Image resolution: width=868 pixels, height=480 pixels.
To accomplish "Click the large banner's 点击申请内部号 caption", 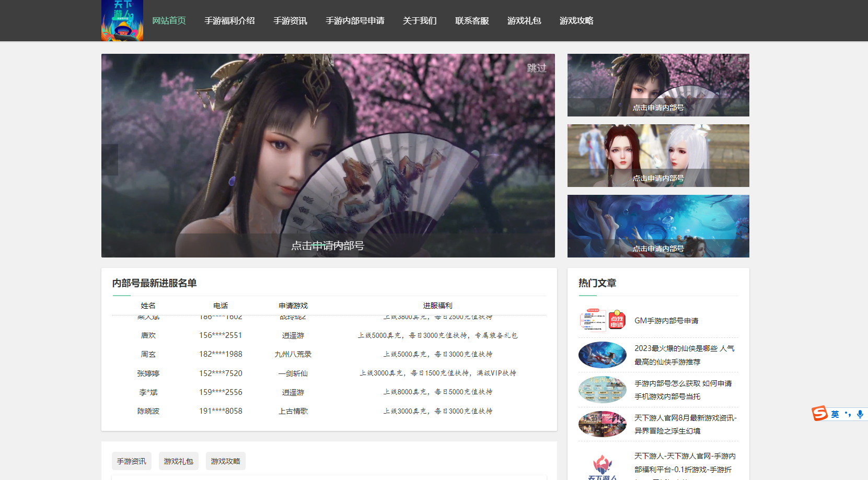I will point(328,245).
